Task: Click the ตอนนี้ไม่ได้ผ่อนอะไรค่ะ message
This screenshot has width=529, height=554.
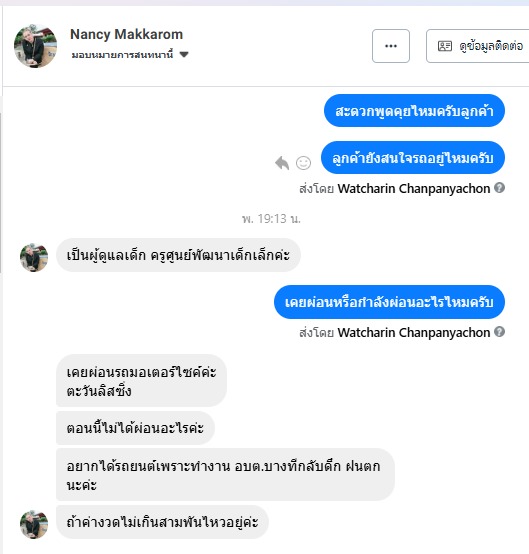Action: pyautogui.click(x=135, y=428)
